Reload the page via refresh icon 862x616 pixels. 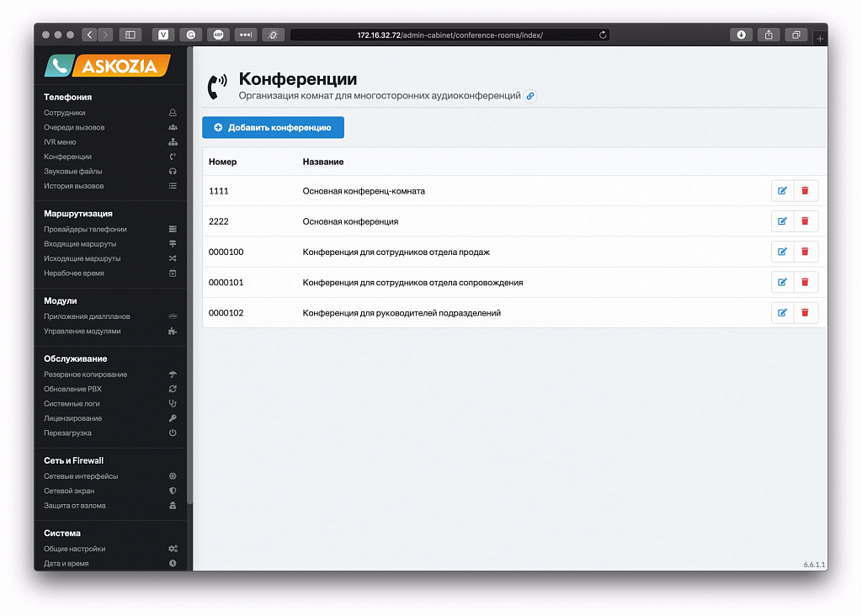point(603,35)
